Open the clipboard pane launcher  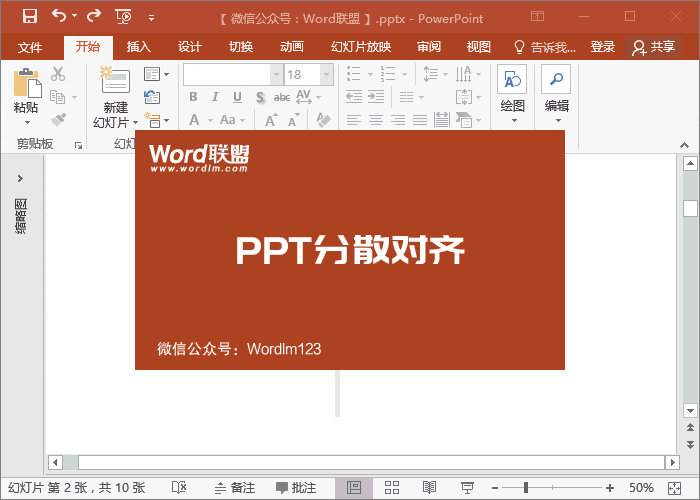pyautogui.click(x=78, y=145)
